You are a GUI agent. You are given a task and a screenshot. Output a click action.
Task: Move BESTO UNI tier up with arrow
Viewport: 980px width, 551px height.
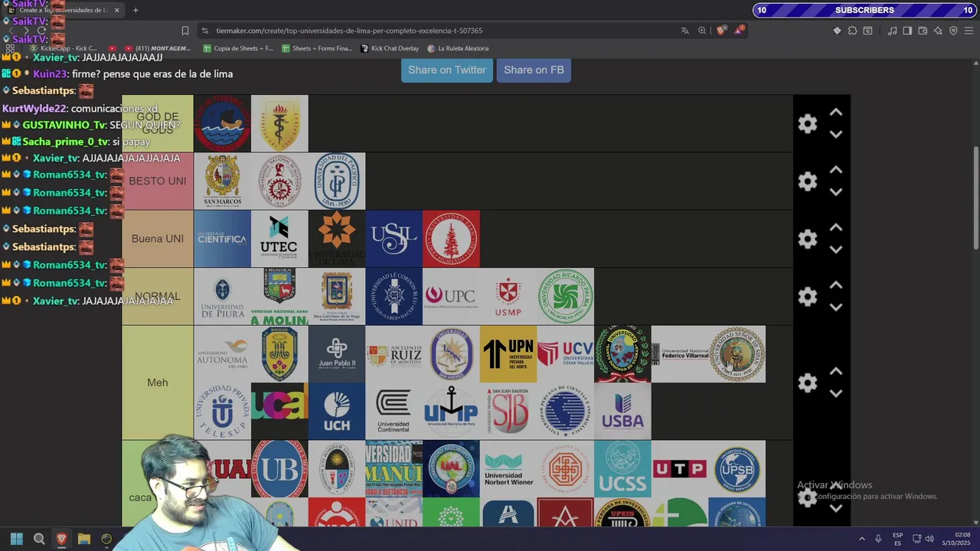click(836, 170)
